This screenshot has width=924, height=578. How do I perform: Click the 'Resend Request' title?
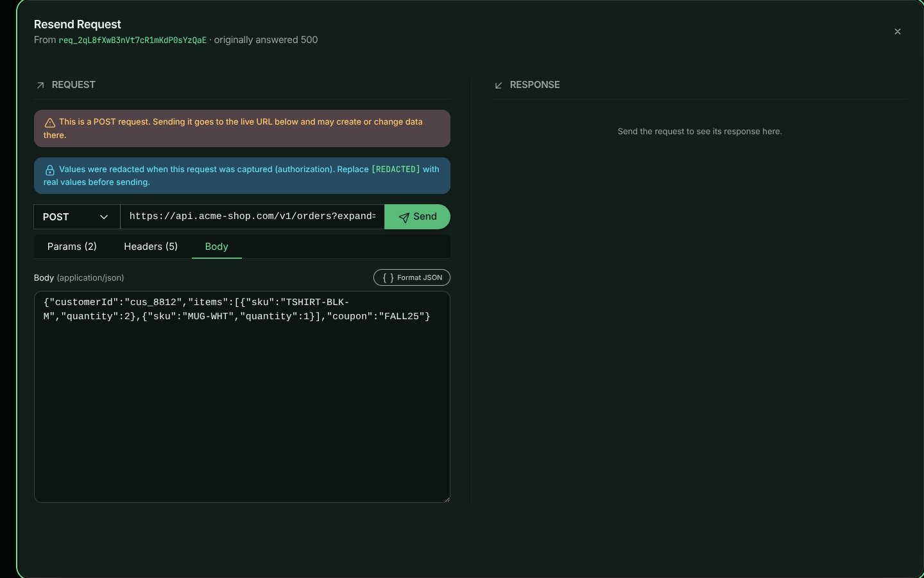pyautogui.click(x=78, y=24)
